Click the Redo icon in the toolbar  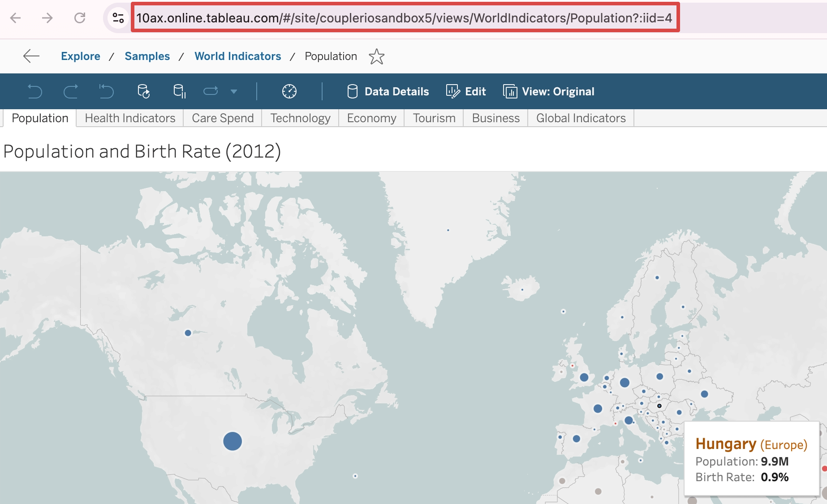coord(71,91)
